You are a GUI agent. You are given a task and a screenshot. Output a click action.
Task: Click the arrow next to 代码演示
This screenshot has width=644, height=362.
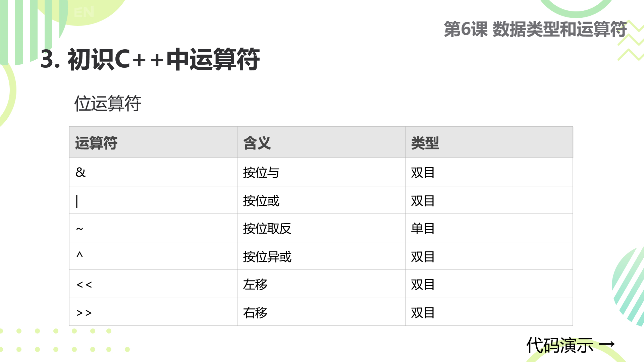[607, 344]
